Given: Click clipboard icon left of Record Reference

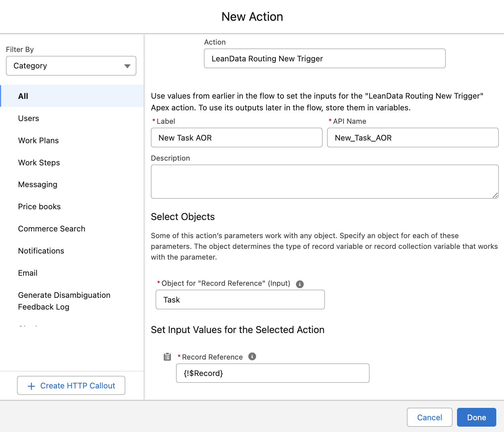Looking at the screenshot, I should point(167,357).
